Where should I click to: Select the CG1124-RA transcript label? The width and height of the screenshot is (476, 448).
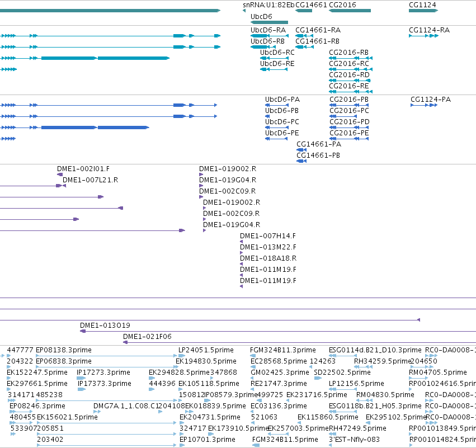point(429,30)
